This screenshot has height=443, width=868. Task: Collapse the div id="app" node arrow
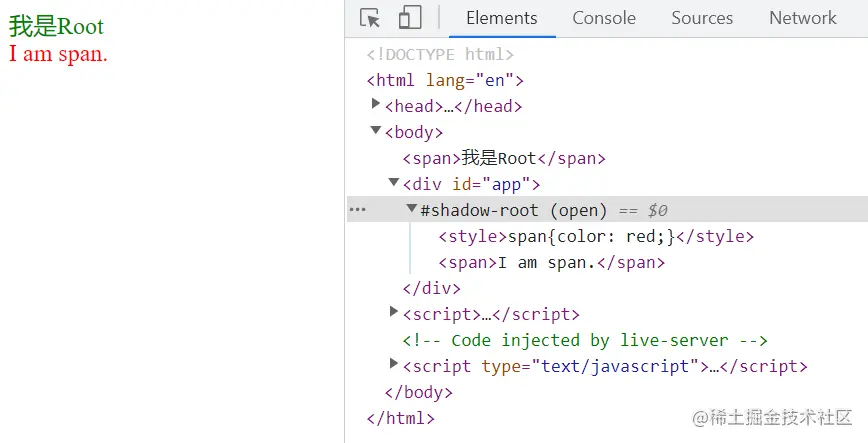pyautogui.click(x=394, y=182)
